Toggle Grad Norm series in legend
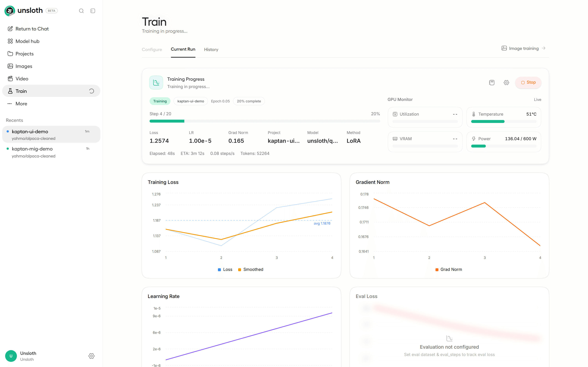This screenshot has width=588, height=367. [449, 269]
